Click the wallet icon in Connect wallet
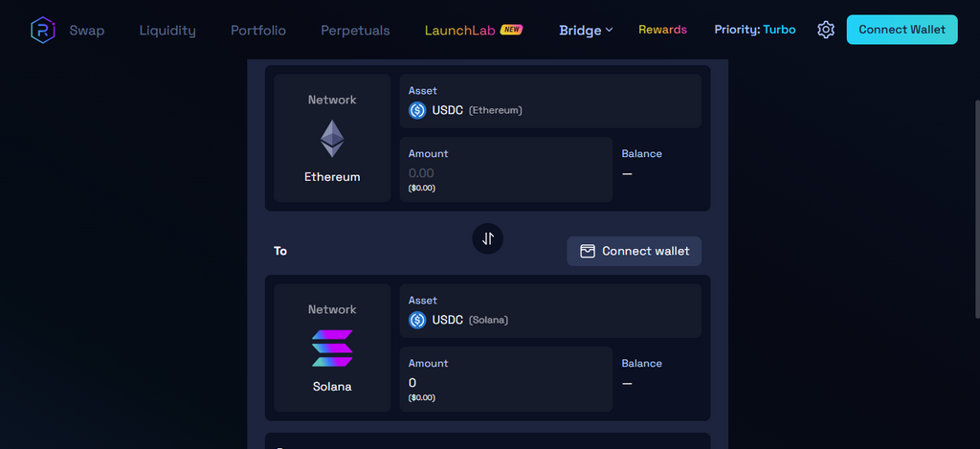 pyautogui.click(x=587, y=251)
